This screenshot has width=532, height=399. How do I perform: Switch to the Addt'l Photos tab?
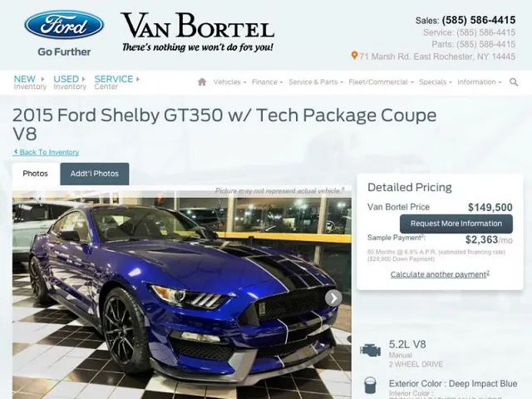tap(94, 174)
